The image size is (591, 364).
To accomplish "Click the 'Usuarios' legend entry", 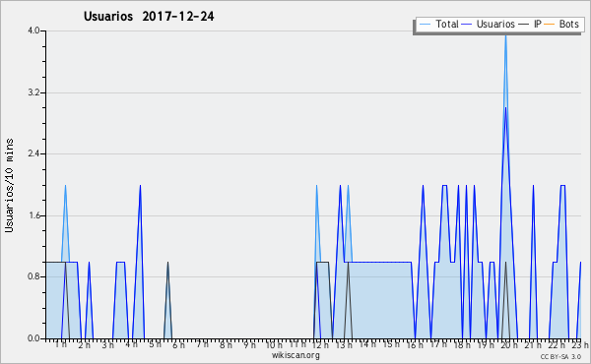I will (488, 24).
